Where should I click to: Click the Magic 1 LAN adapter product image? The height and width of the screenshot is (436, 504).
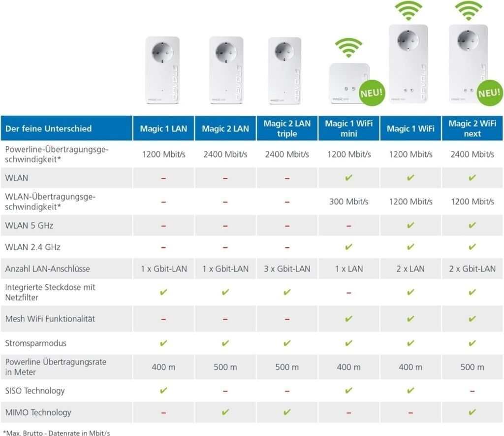[x=162, y=70]
